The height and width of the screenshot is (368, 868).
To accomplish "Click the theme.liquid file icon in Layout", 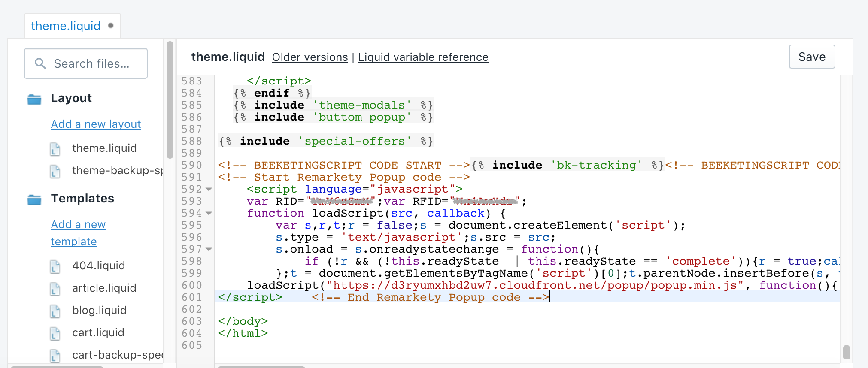I will [x=55, y=149].
